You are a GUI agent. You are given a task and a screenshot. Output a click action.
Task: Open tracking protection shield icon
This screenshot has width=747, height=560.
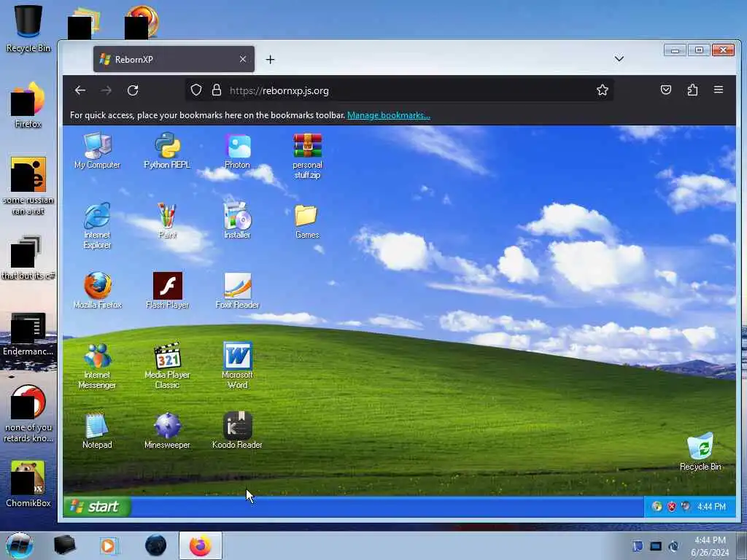click(196, 90)
